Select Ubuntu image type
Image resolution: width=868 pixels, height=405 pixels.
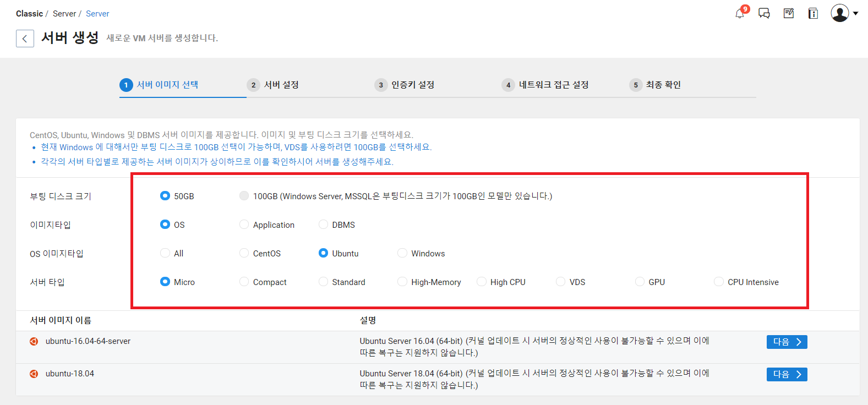(323, 253)
